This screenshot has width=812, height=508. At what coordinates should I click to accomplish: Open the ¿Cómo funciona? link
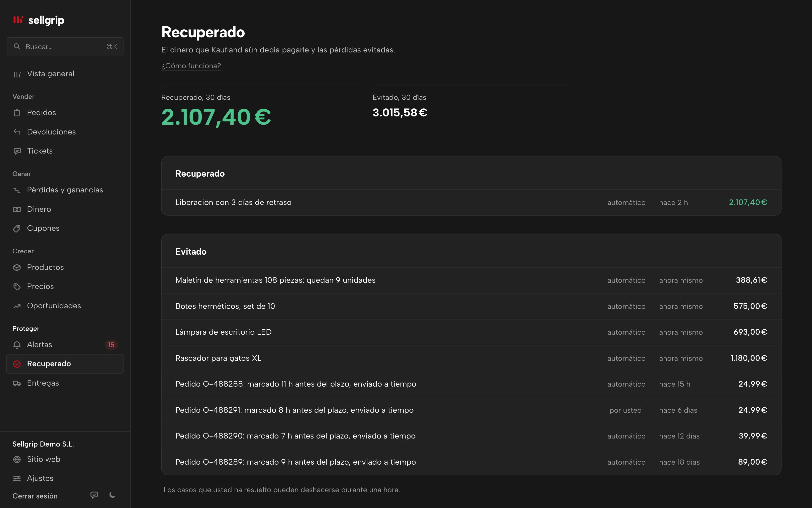click(x=191, y=66)
